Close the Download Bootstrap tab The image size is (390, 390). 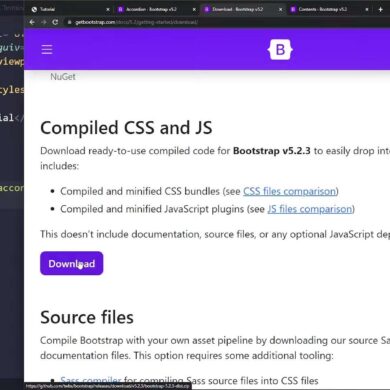point(280,9)
